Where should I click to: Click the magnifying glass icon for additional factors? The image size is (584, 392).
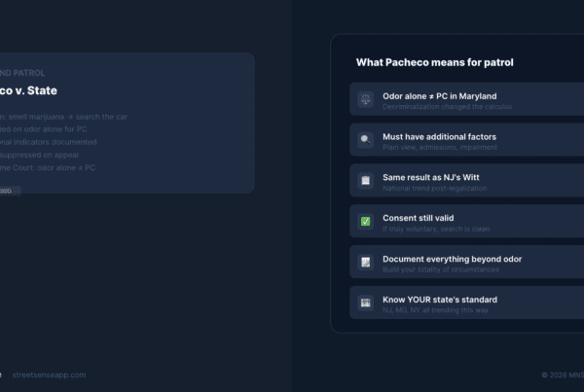(366, 140)
